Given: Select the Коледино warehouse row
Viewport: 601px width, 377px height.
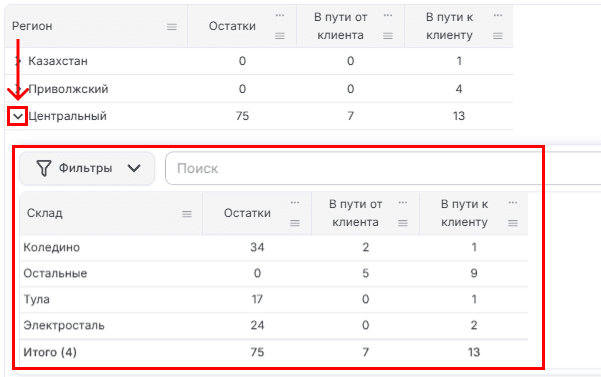Looking at the screenshot, I should pos(274,248).
